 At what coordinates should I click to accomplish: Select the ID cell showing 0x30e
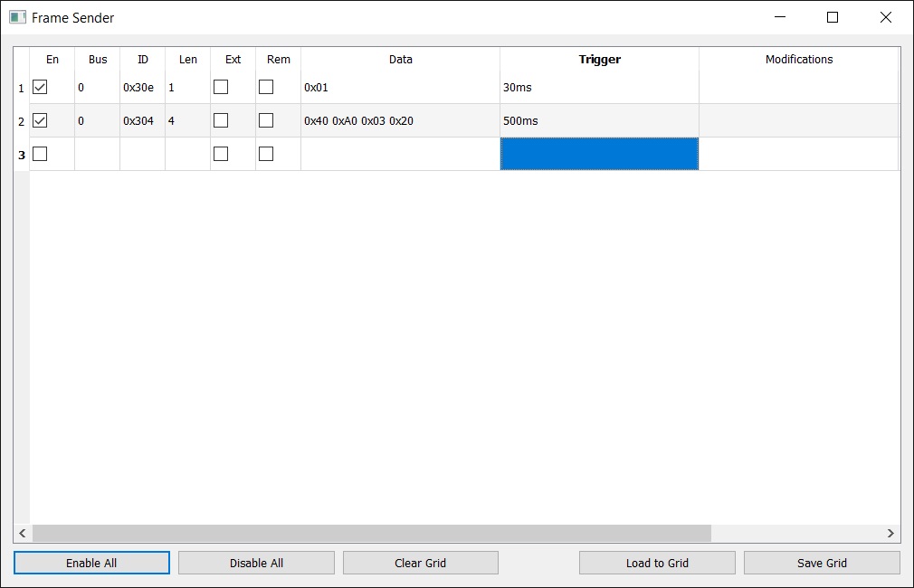(142, 88)
